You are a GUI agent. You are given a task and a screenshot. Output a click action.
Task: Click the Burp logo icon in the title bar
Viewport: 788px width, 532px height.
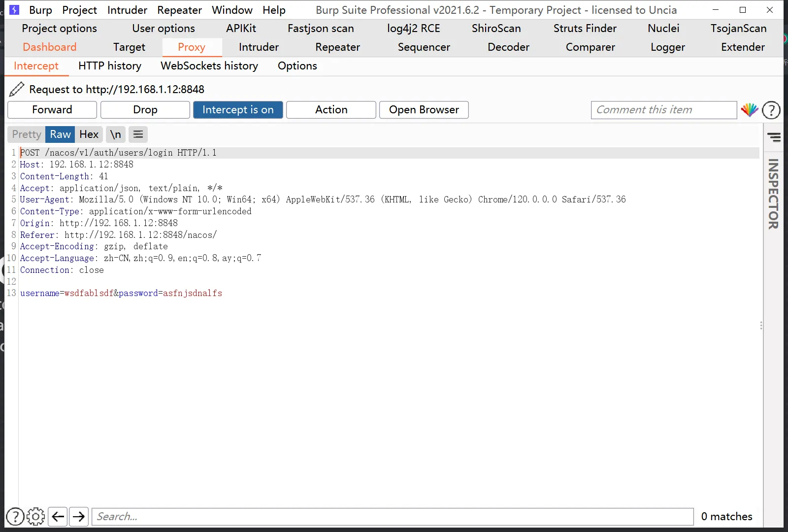pyautogui.click(x=14, y=9)
